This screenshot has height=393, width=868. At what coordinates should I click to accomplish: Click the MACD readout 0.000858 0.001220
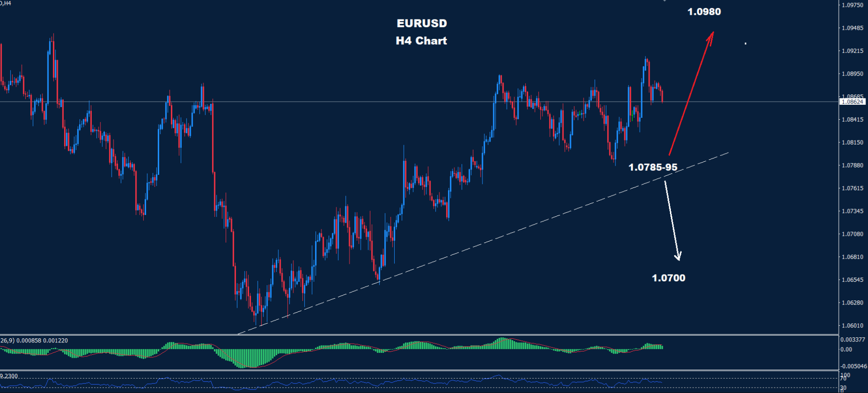click(42, 341)
